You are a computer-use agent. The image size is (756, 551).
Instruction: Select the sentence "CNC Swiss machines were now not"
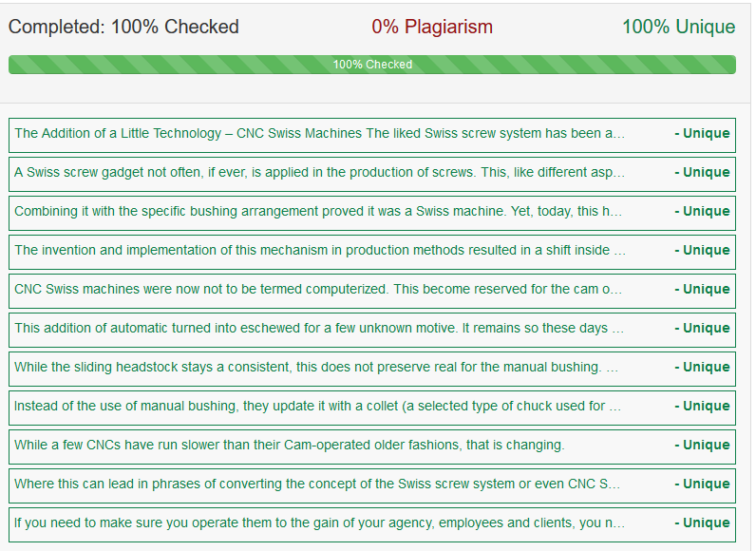(x=318, y=290)
